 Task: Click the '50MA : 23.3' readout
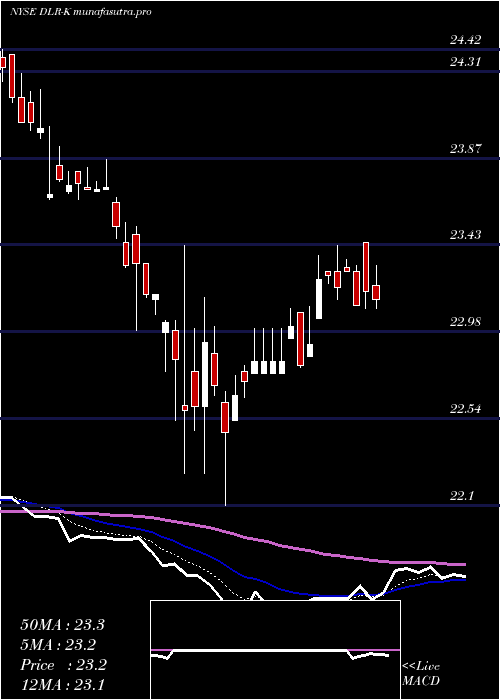tap(62, 625)
